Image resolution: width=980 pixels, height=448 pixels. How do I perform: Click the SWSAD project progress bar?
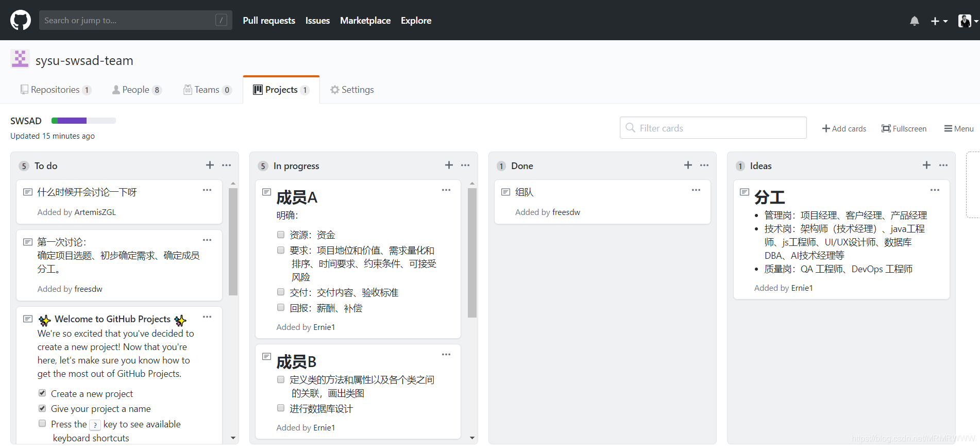point(83,121)
